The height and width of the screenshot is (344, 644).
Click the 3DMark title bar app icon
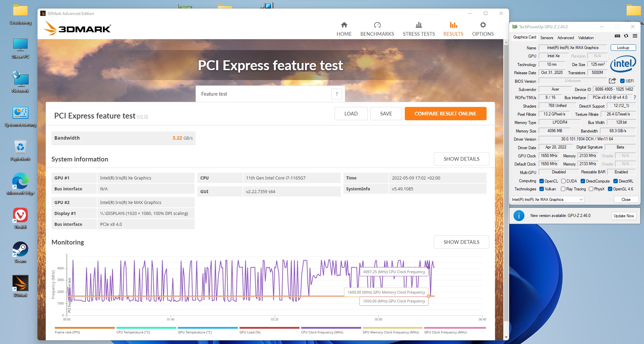coord(43,14)
